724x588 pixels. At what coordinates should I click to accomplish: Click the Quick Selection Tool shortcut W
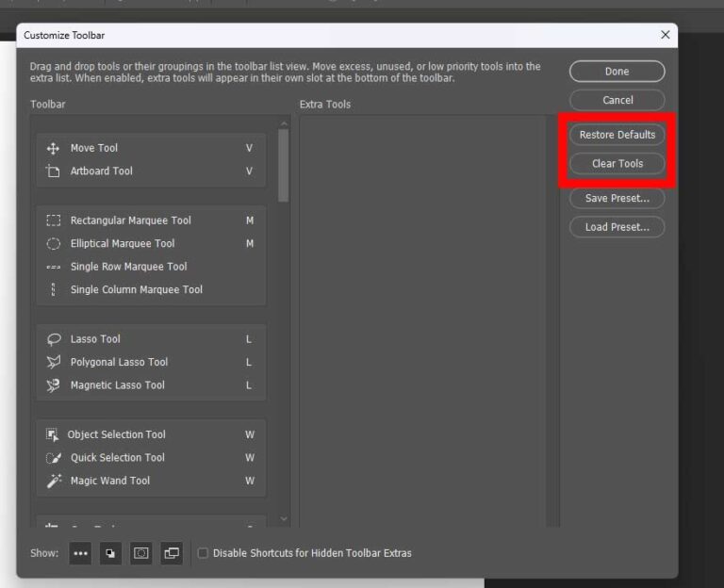coord(250,458)
